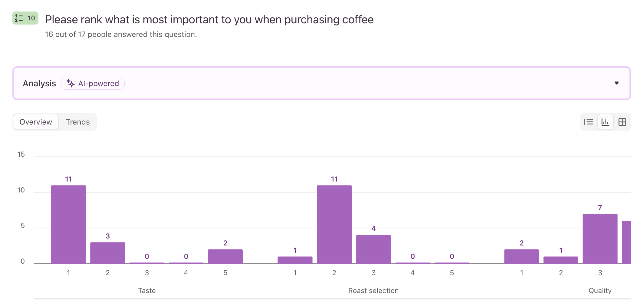The width and height of the screenshot is (644, 300).
Task: Expand the Analysis panel dropdown arrow
Action: pyautogui.click(x=616, y=83)
